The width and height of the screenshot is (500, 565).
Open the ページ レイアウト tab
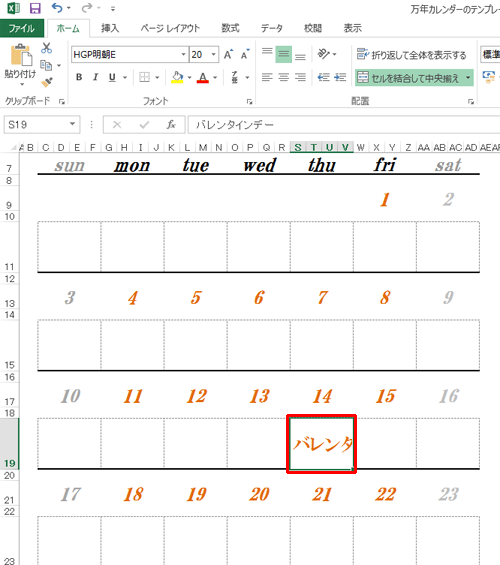[x=170, y=28]
